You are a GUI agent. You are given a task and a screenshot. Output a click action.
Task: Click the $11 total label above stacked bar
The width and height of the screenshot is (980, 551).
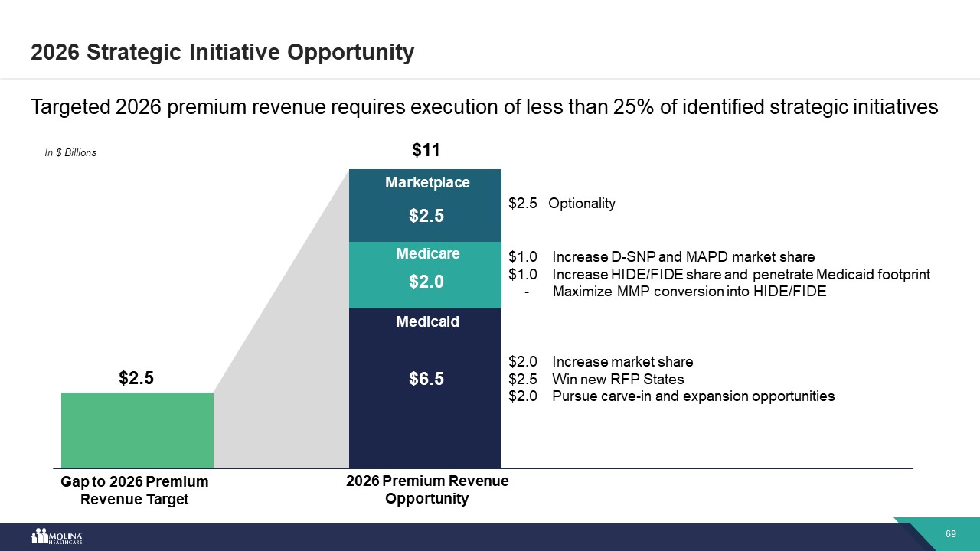coord(426,150)
